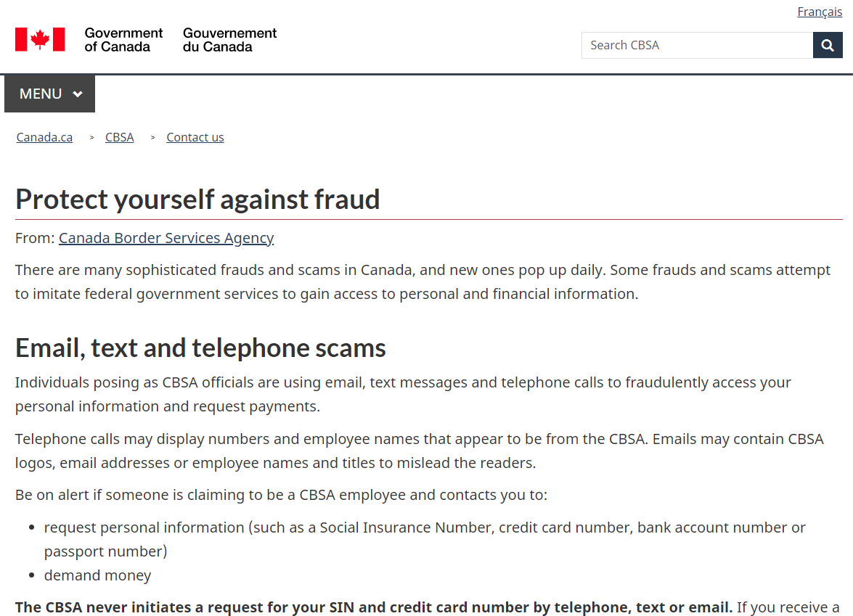Click the Gouvernement du Canada wordmark
Screen dimensions: 853x616
tap(229, 40)
